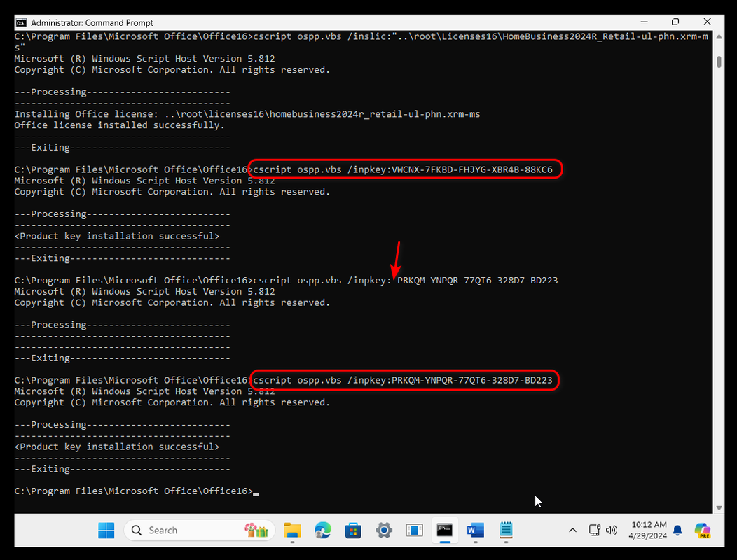737x560 pixels.
Task: Launch Copilot preview icon
Action: click(x=703, y=531)
